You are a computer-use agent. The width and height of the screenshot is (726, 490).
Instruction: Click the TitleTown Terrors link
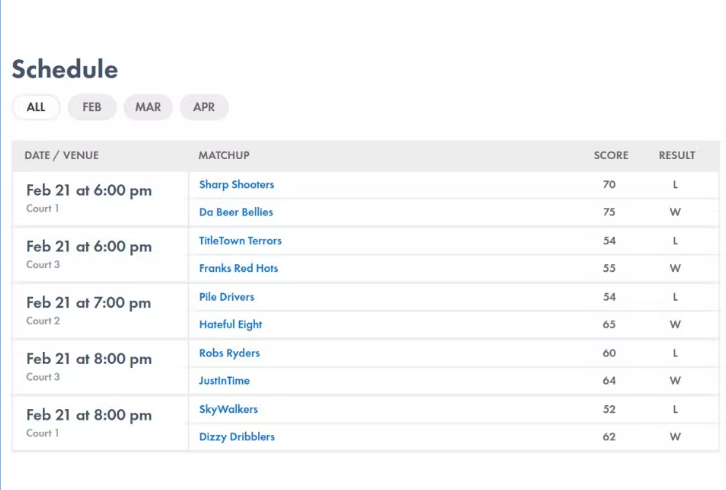(240, 241)
